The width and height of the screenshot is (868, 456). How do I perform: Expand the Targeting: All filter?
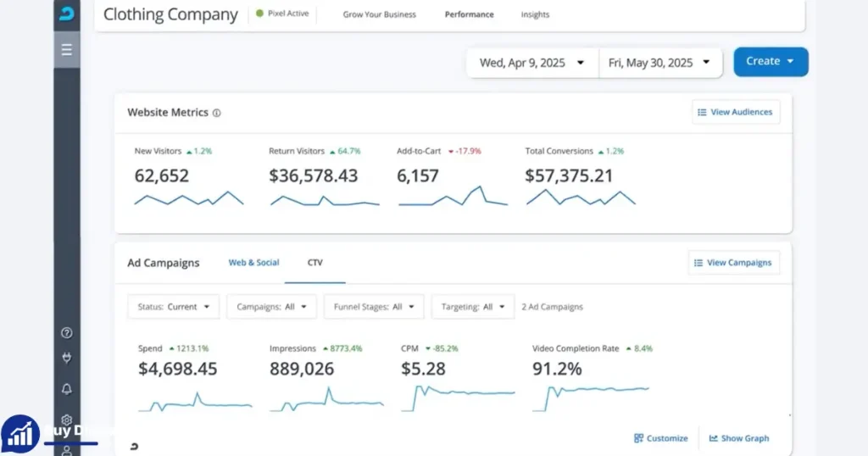pos(473,307)
